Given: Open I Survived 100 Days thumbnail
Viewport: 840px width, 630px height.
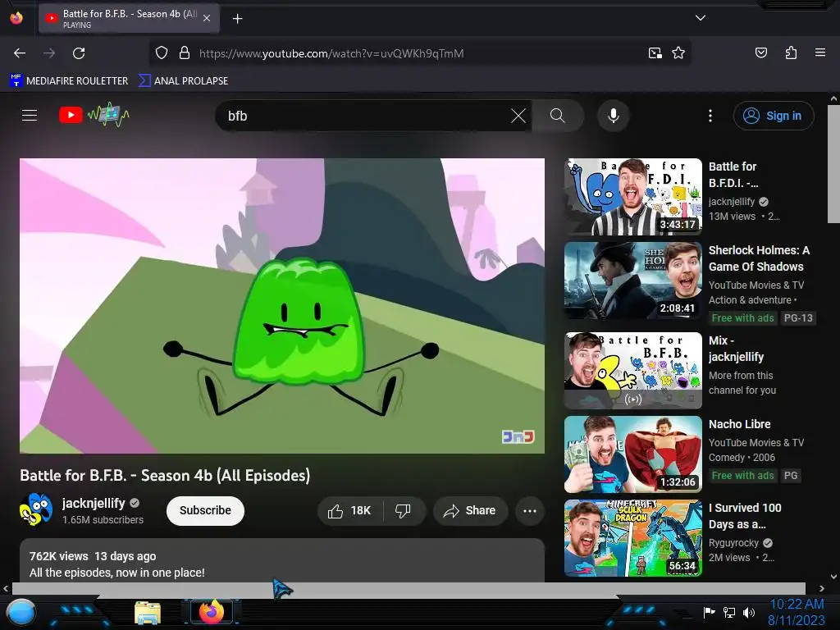Looking at the screenshot, I should point(633,538).
